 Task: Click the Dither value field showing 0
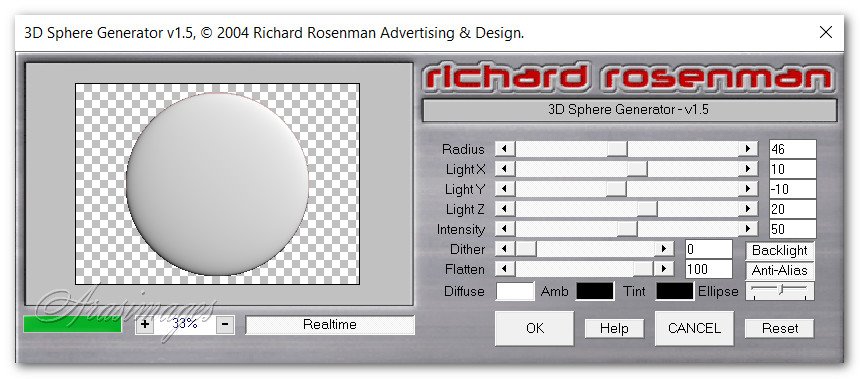709,249
